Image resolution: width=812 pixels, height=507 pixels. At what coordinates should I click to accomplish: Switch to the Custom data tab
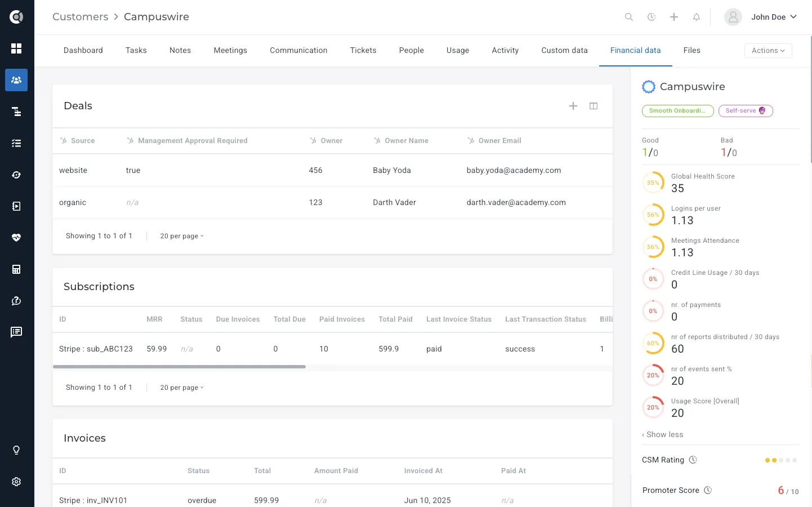coord(564,51)
